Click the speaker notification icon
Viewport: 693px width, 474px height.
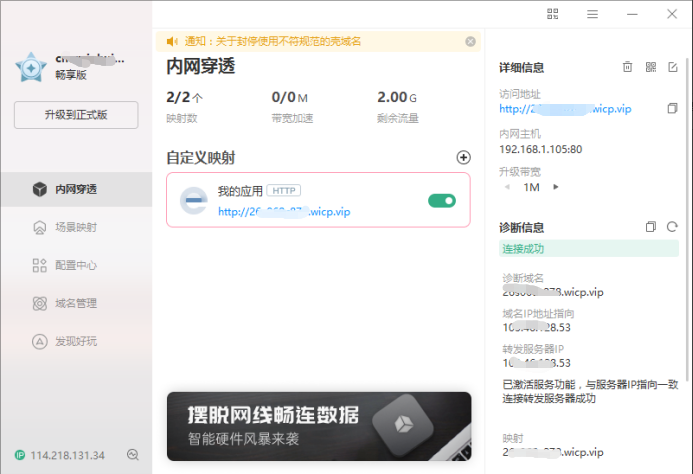172,42
